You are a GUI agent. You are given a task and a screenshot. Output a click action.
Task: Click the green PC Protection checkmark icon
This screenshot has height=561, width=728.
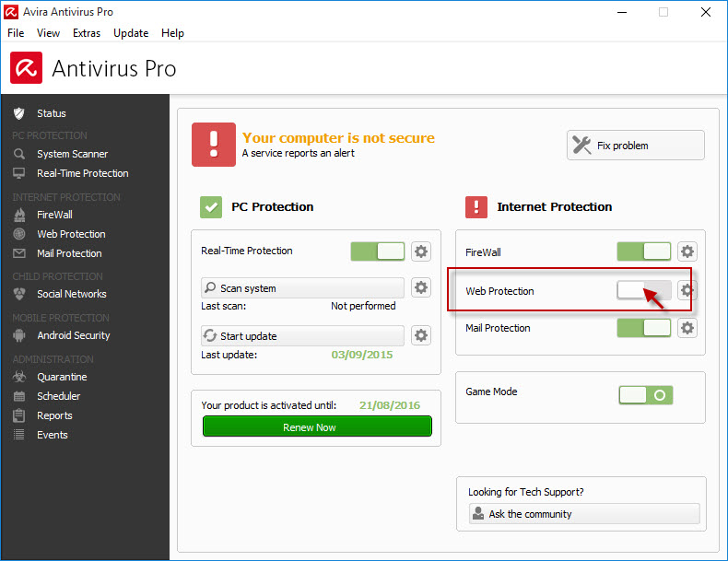(x=211, y=207)
